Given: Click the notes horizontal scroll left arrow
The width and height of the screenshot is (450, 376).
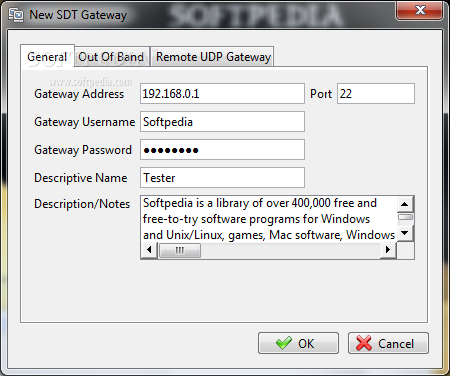Looking at the screenshot, I should click(149, 250).
